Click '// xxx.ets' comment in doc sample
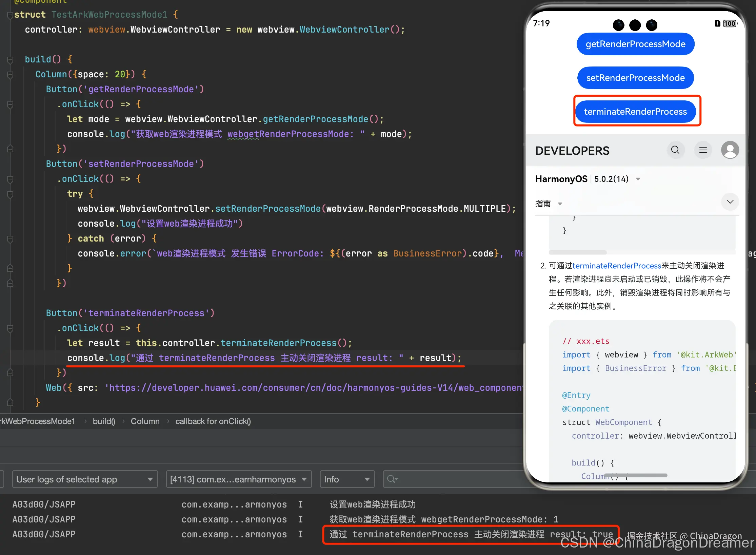The image size is (756, 555). (x=586, y=341)
